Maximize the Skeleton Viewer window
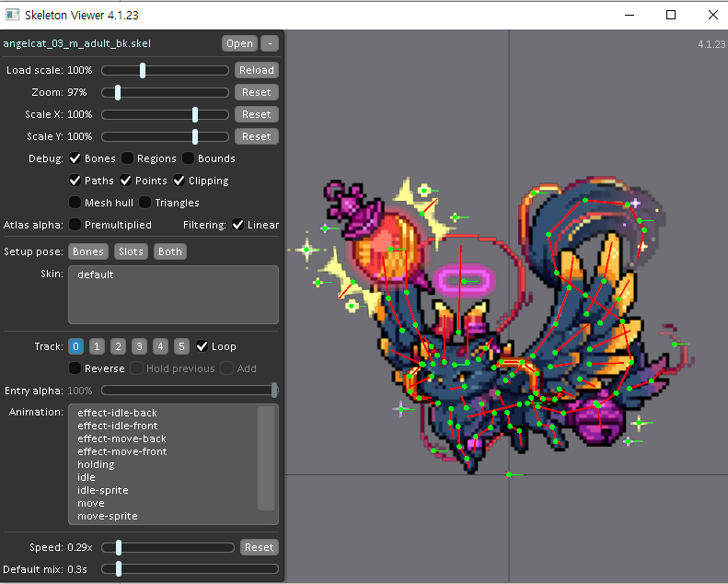728x584 pixels. click(x=671, y=15)
